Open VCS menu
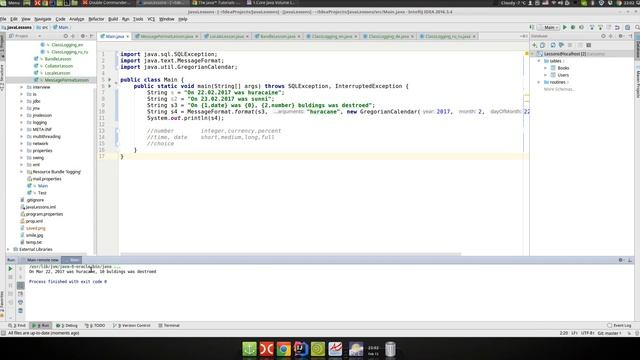Screen dimensions: 640x360 [x=151, y=19]
